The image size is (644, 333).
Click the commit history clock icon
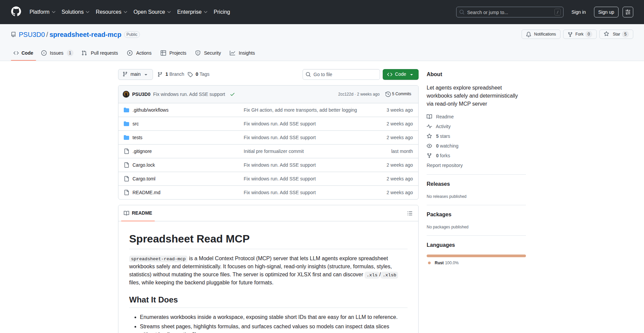click(x=388, y=94)
